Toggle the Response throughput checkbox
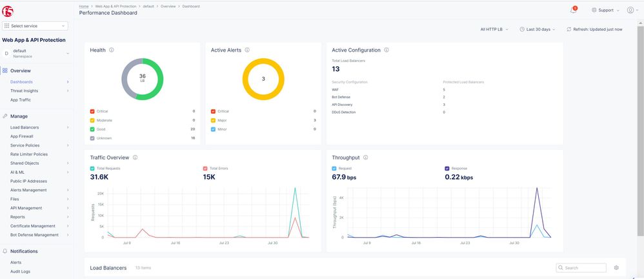 (x=447, y=168)
